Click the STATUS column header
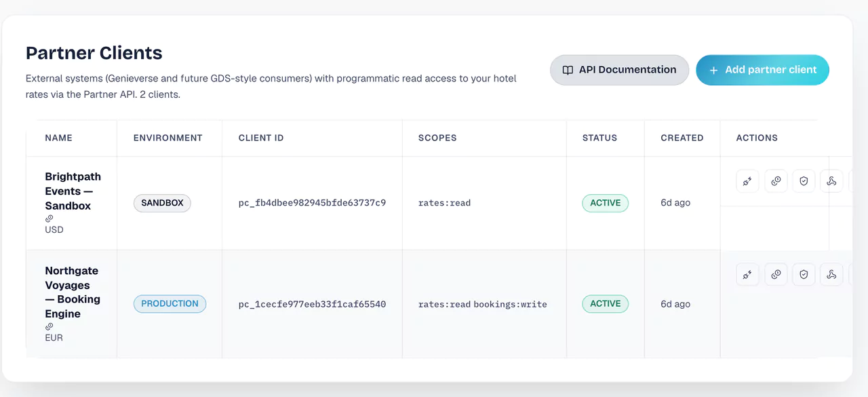Image resolution: width=868 pixels, height=397 pixels. click(x=599, y=138)
